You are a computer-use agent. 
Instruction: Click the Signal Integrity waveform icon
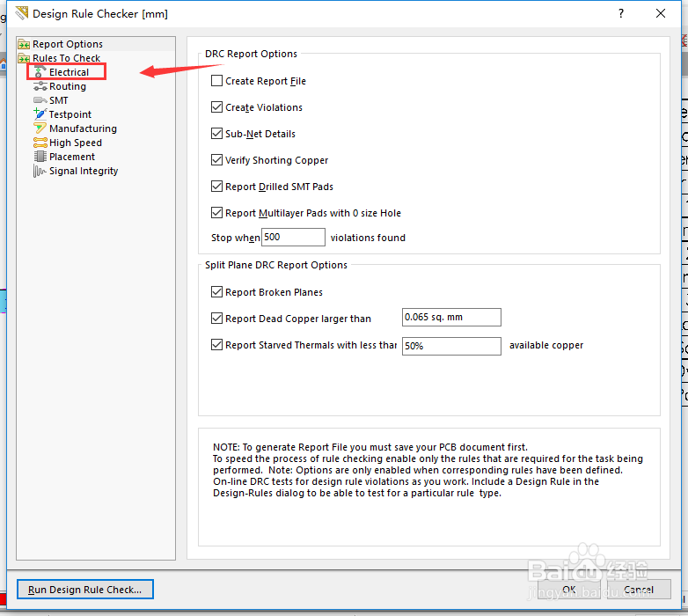point(40,171)
